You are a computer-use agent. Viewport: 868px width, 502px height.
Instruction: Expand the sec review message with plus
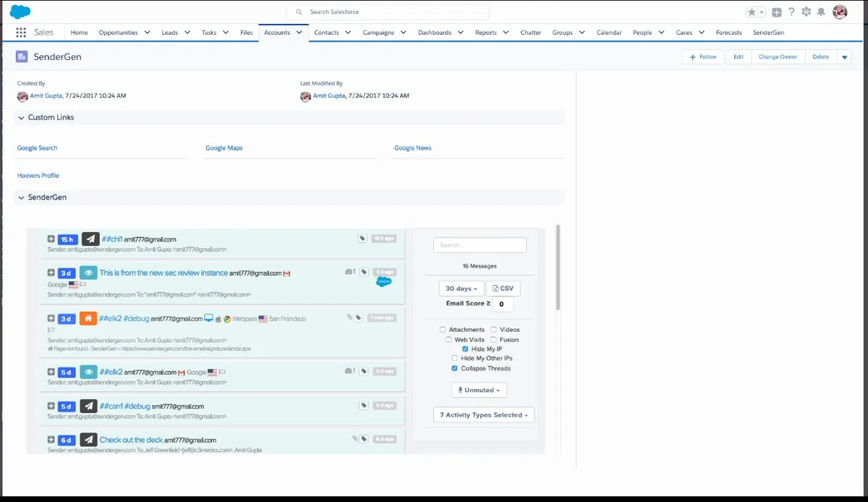pyautogui.click(x=51, y=273)
